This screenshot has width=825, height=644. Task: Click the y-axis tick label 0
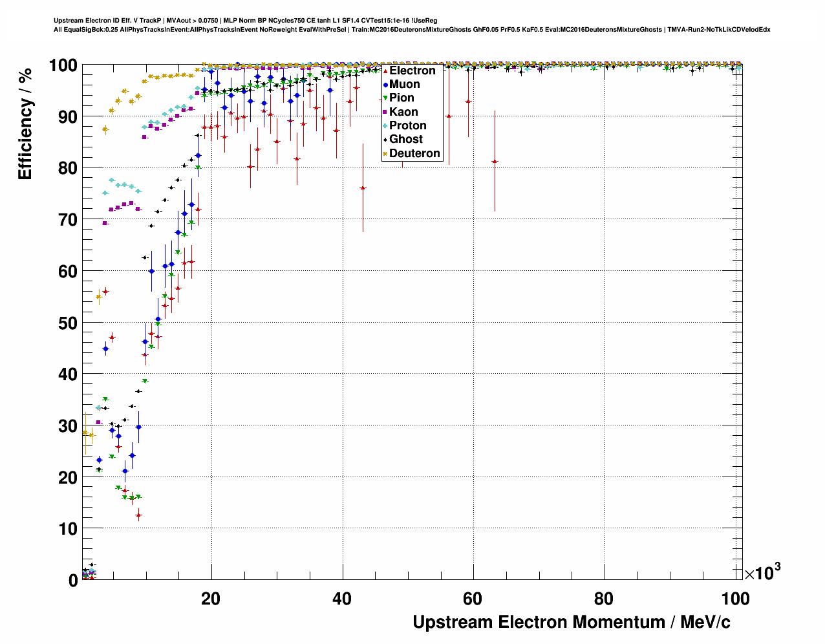[x=72, y=581]
